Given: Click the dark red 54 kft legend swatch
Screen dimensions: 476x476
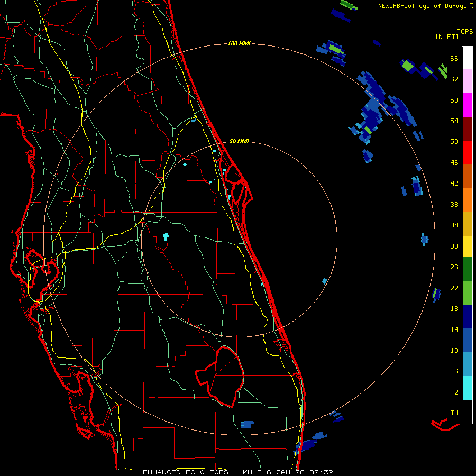Looking at the screenshot, I should pyautogui.click(x=467, y=129).
